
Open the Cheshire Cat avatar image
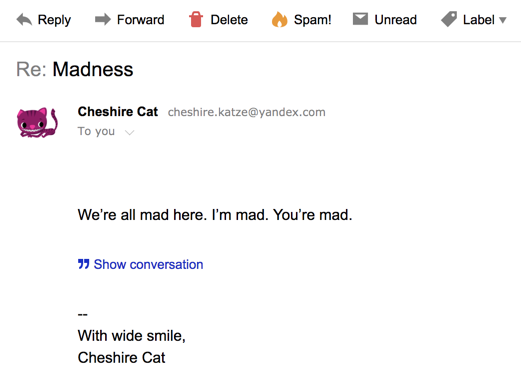pos(37,122)
